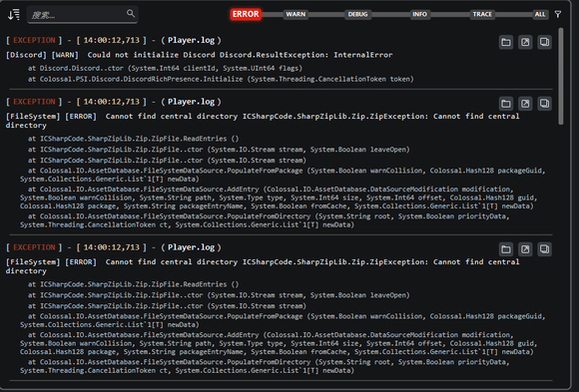Open folder icon for first FileSystem exception entry
The image size is (579, 392).
(x=506, y=104)
